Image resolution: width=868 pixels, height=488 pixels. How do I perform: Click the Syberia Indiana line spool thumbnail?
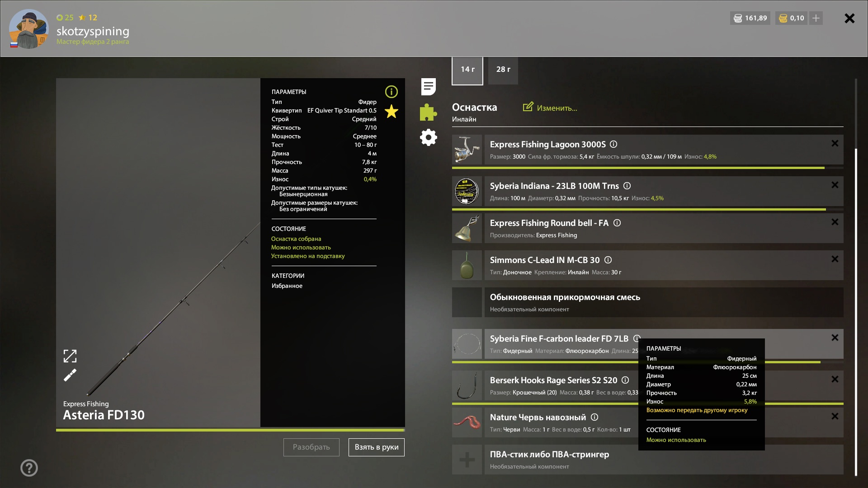click(x=467, y=191)
